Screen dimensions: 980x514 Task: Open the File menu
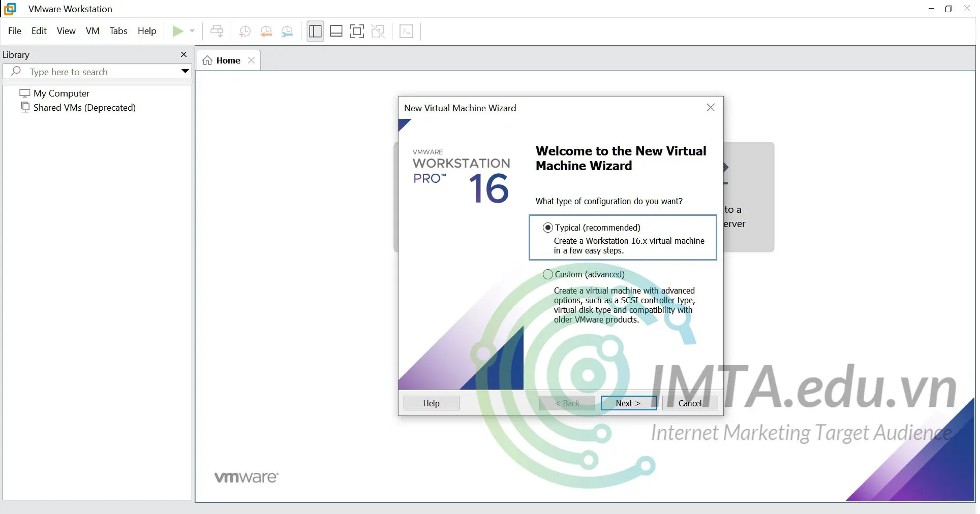[x=15, y=31]
